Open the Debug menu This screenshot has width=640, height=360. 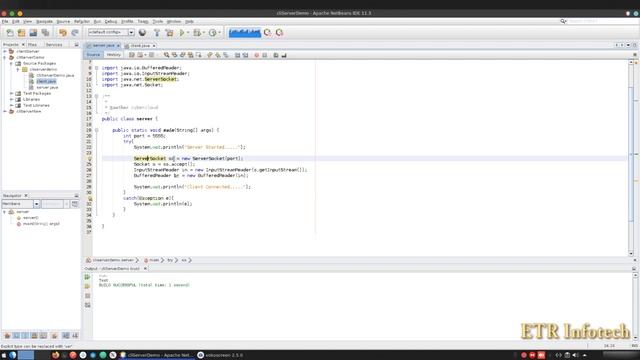coord(111,21)
